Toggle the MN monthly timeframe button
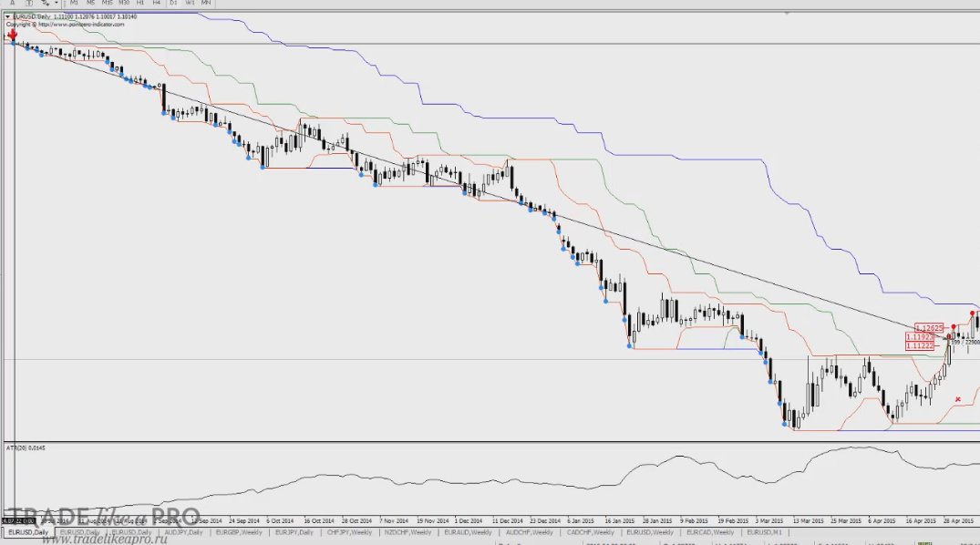This screenshot has height=545, width=980. [x=206, y=3]
